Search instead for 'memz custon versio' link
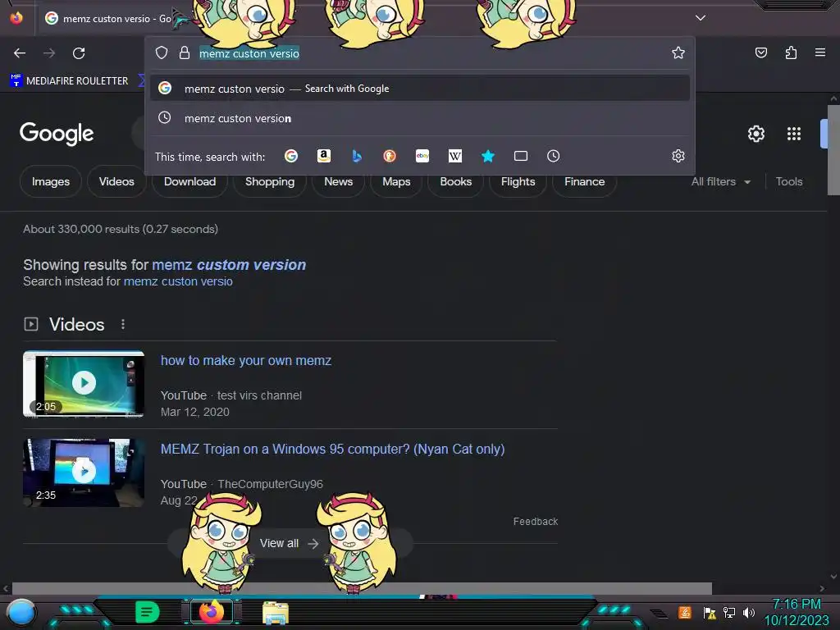840x630 pixels. (x=178, y=281)
